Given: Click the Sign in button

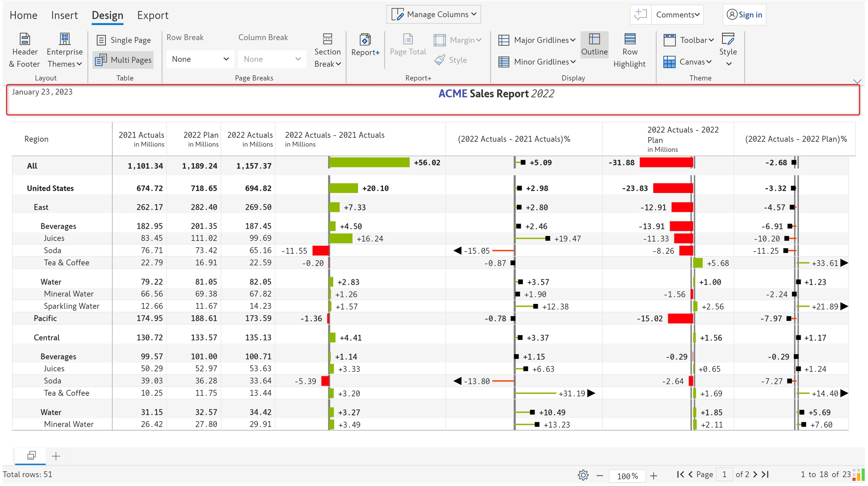Looking at the screenshot, I should point(744,15).
